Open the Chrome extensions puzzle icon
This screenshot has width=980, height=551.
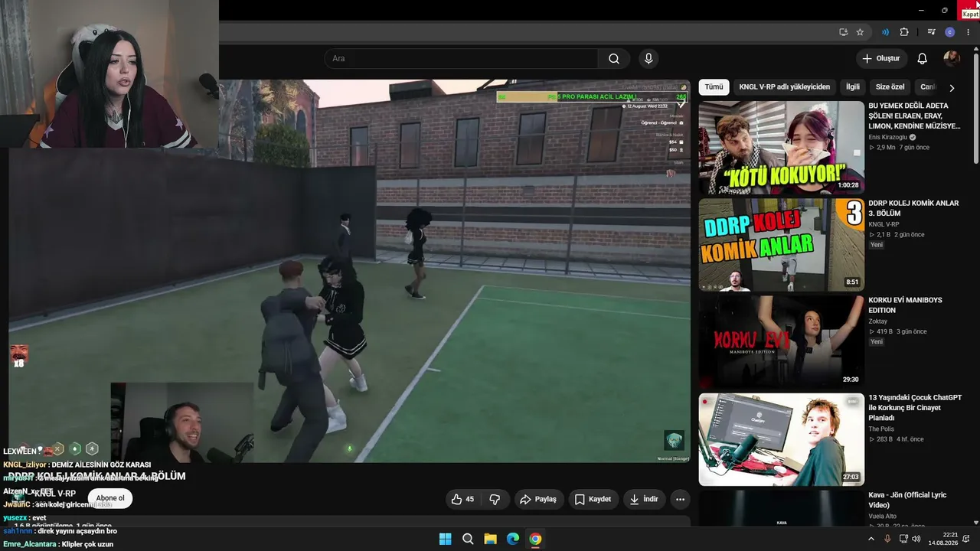click(x=904, y=32)
